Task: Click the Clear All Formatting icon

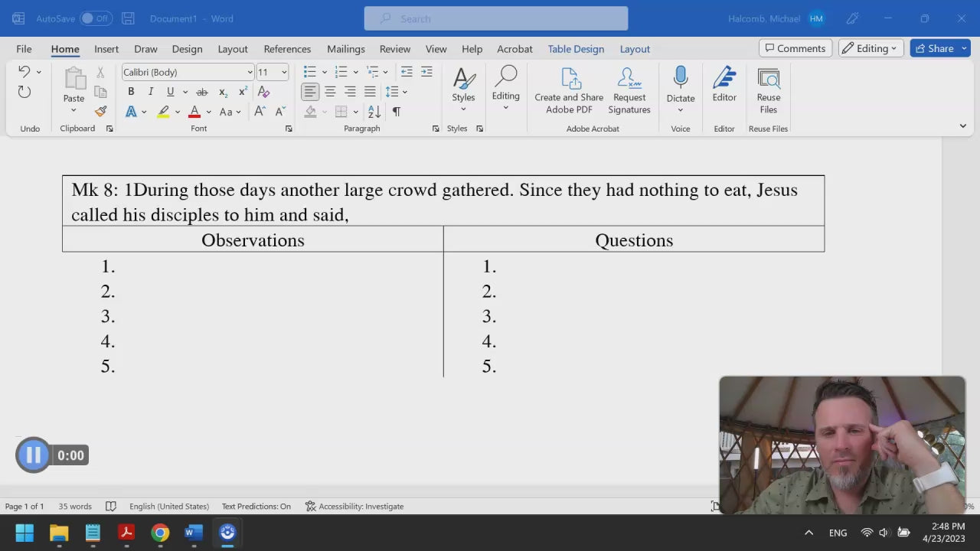Action: tap(264, 92)
